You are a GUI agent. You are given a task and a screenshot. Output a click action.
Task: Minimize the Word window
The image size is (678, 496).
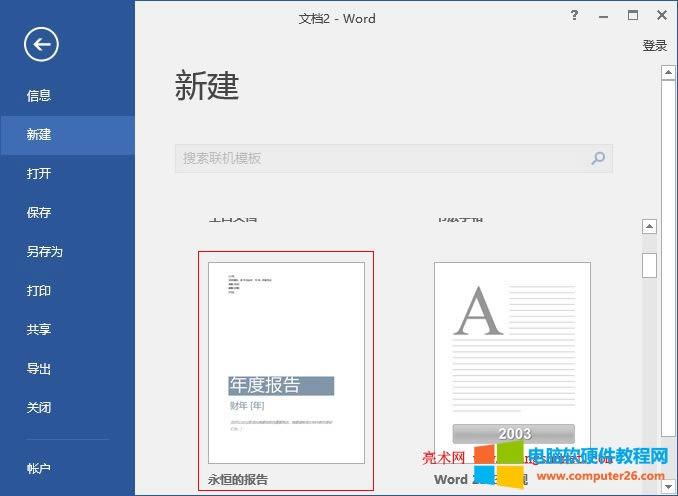[x=603, y=16]
